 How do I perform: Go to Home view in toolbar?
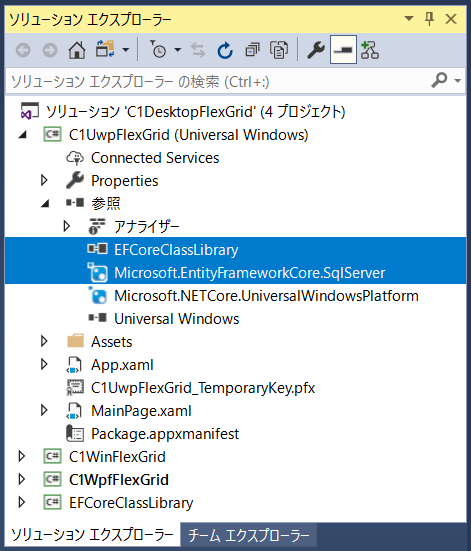[x=77, y=50]
